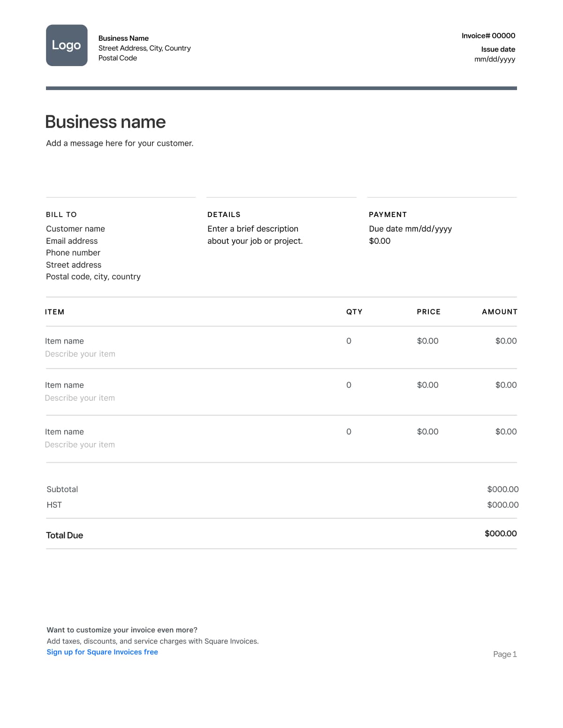Click the Total Due amount

pos(501,533)
